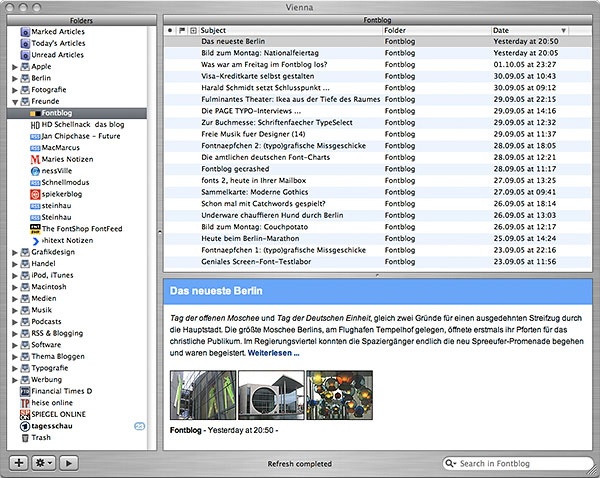This screenshot has height=478, width=600.
Task: Select article Fontblog gecrashed
Action: (378, 169)
